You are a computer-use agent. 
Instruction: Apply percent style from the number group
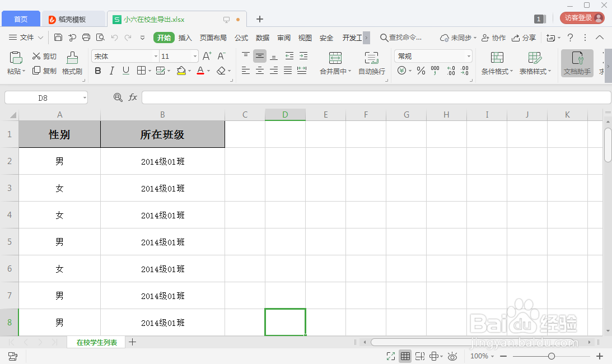(421, 71)
